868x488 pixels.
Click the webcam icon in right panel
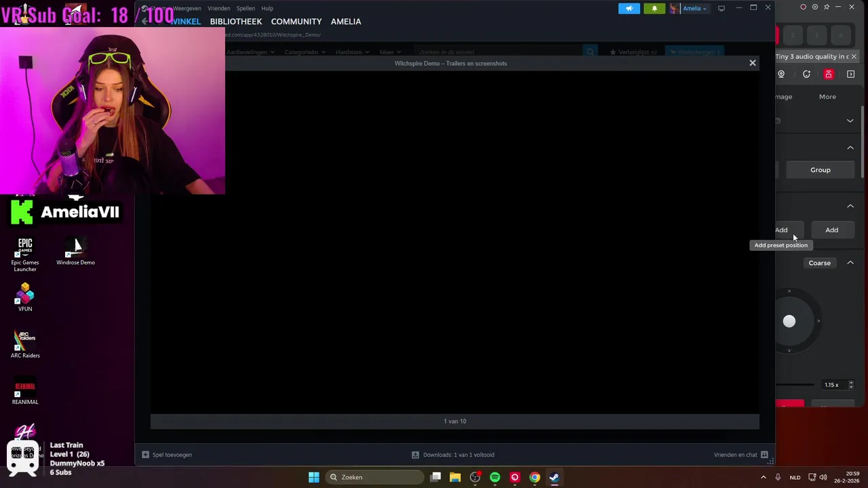(781, 75)
